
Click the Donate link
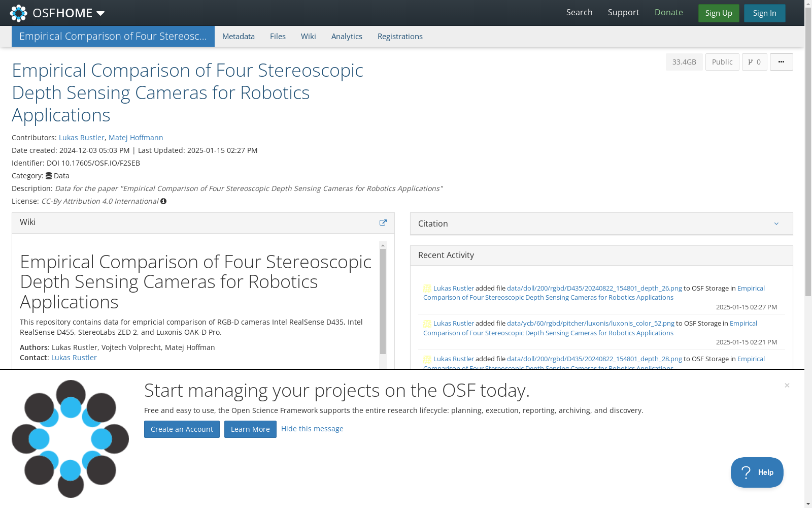668,12
